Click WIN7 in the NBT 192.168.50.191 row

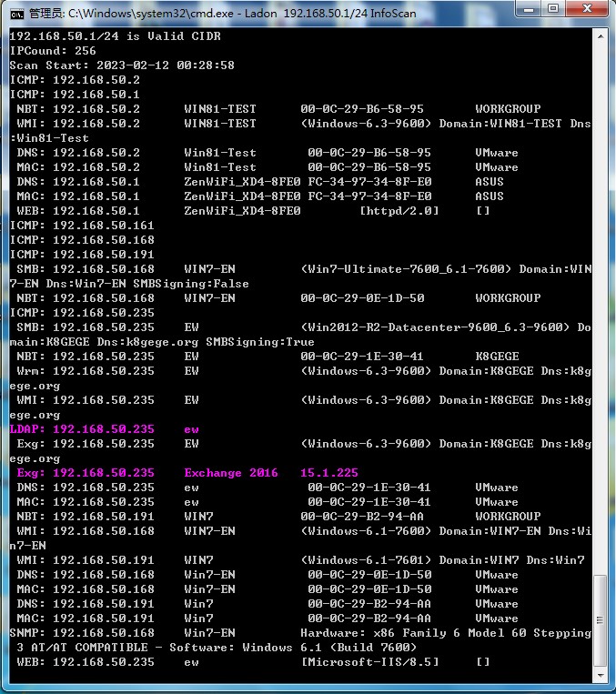point(199,517)
